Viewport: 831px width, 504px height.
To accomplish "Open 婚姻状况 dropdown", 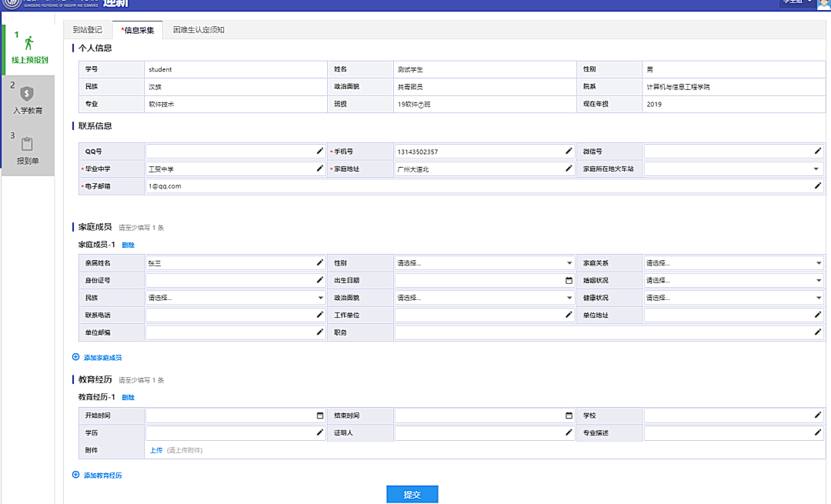I will tap(734, 280).
